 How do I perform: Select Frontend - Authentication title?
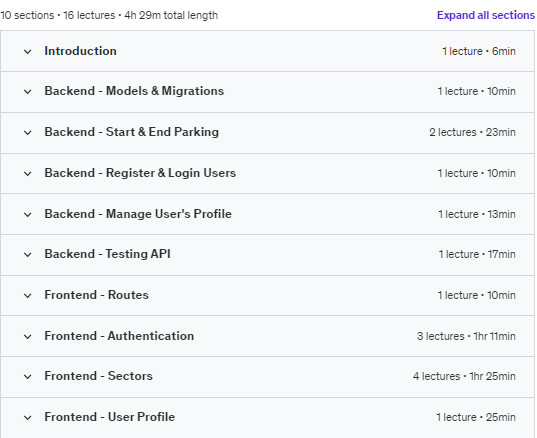(119, 336)
